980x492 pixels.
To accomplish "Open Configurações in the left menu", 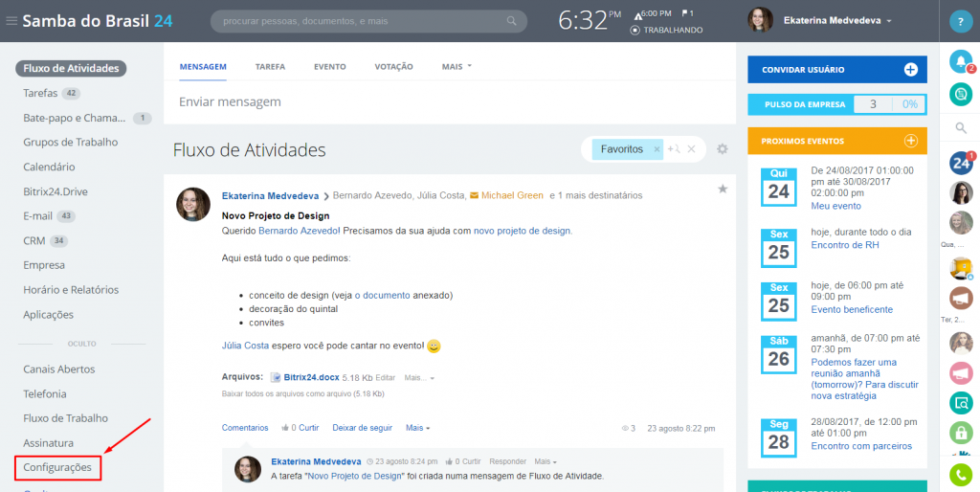I will click(x=57, y=468).
